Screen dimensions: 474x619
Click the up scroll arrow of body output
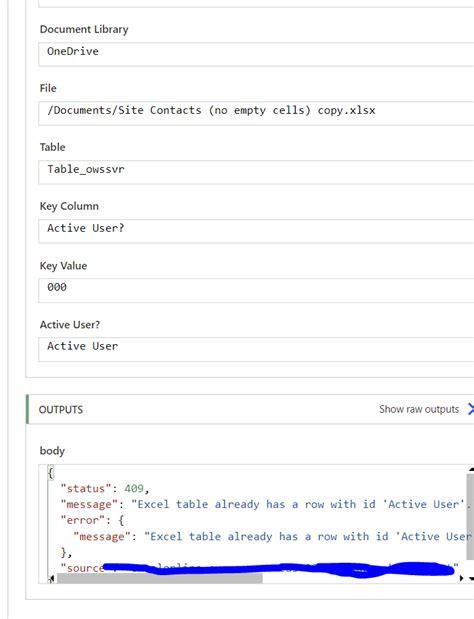(471, 470)
